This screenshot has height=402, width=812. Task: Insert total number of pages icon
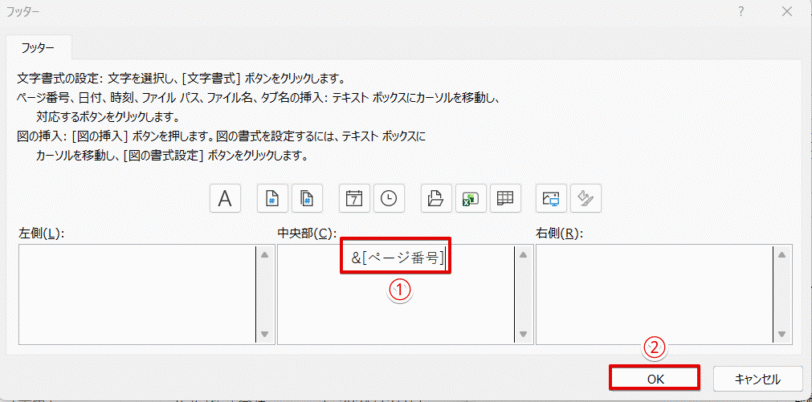[x=307, y=198]
